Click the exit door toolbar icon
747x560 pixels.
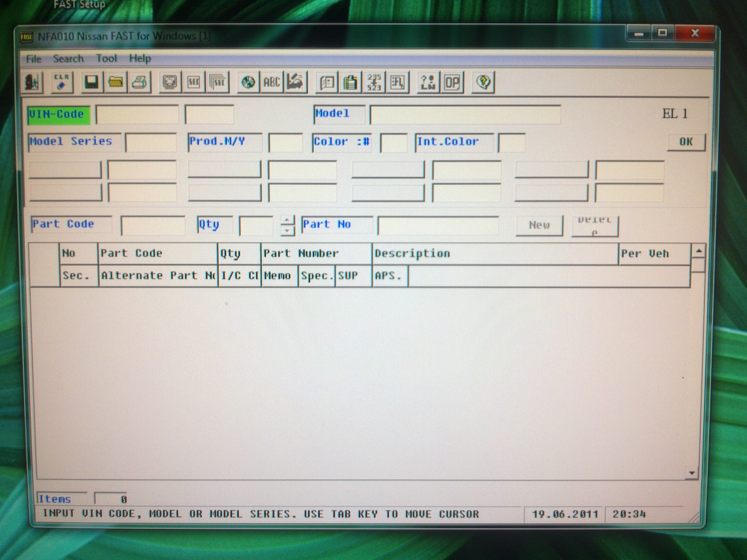point(33,82)
